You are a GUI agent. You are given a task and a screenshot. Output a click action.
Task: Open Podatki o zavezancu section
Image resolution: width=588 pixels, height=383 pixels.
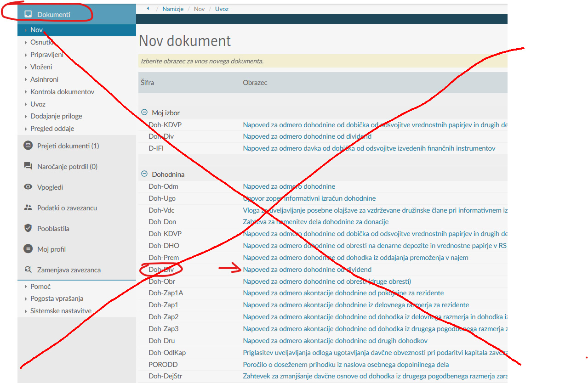coord(67,208)
